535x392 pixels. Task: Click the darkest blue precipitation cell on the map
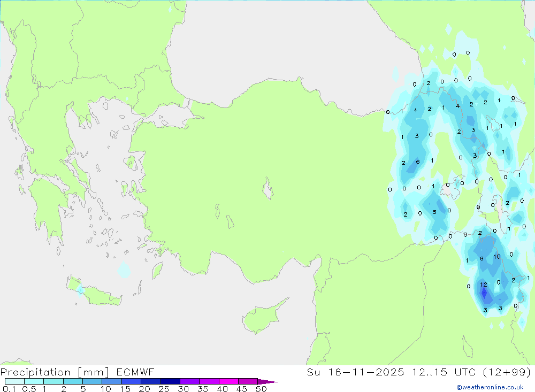[x=484, y=293]
